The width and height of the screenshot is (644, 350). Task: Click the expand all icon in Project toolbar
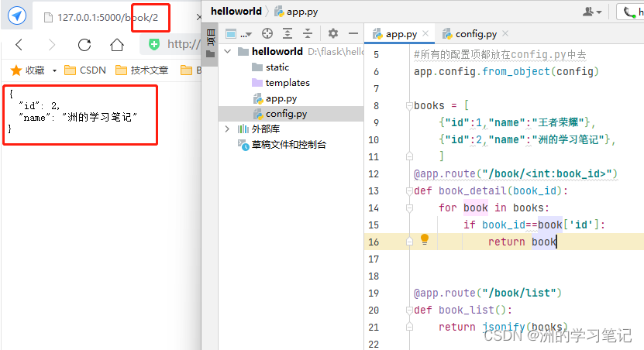coord(288,33)
